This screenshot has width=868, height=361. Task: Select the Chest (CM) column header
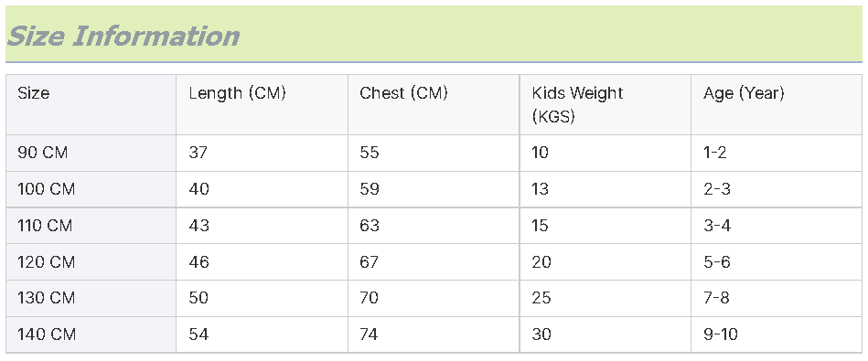(403, 93)
